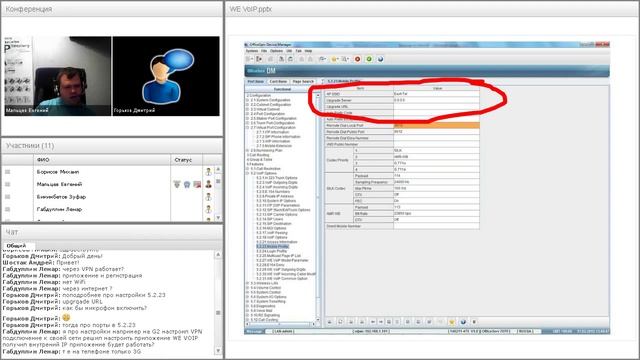Click the Upgrade URL value cell
The height and width of the screenshot is (360, 640).
[436, 107]
